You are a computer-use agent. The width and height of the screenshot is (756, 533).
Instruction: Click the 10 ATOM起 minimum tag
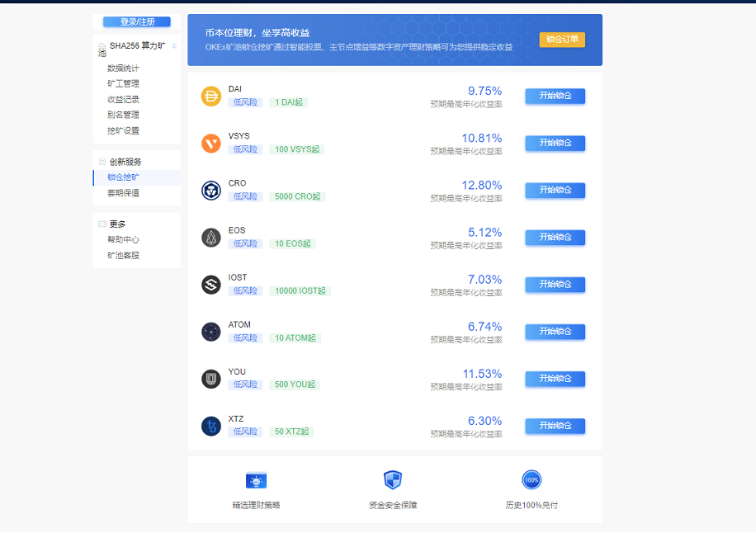(x=295, y=338)
